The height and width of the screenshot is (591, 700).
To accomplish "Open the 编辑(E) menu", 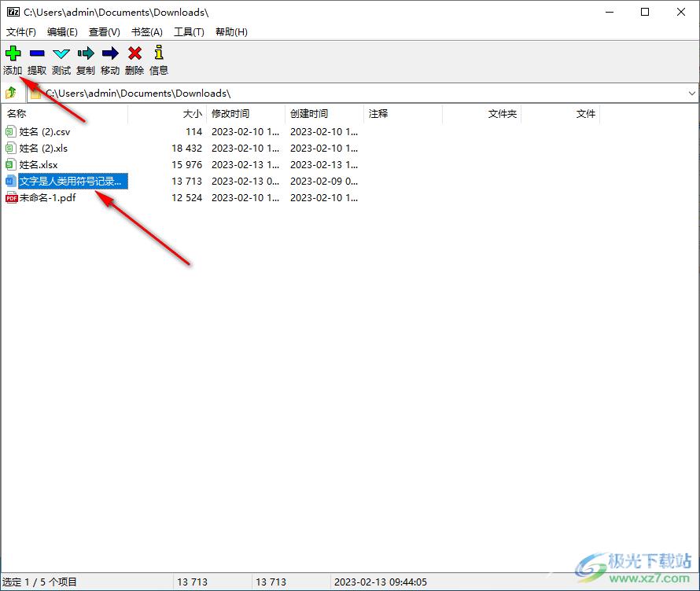I will (x=62, y=31).
